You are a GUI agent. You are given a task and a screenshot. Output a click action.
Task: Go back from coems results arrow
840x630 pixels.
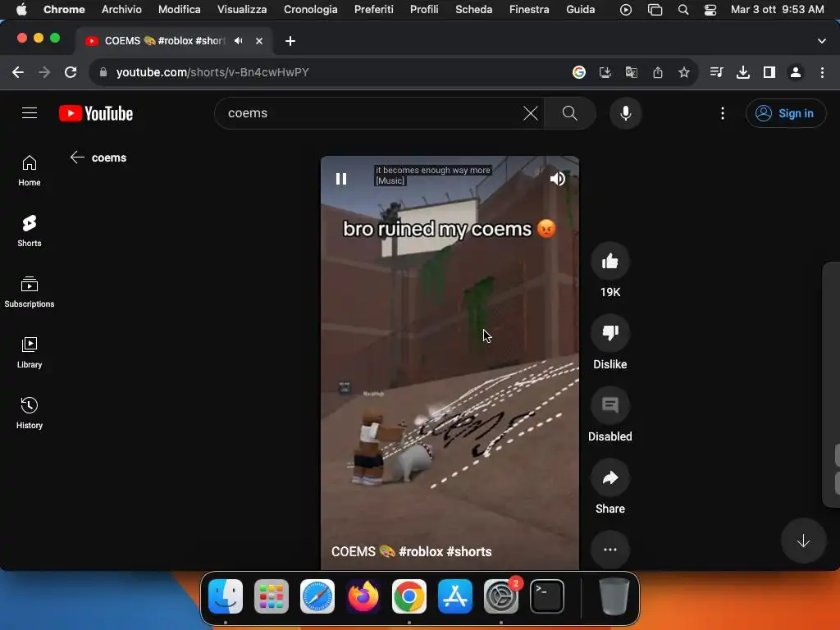point(77,157)
